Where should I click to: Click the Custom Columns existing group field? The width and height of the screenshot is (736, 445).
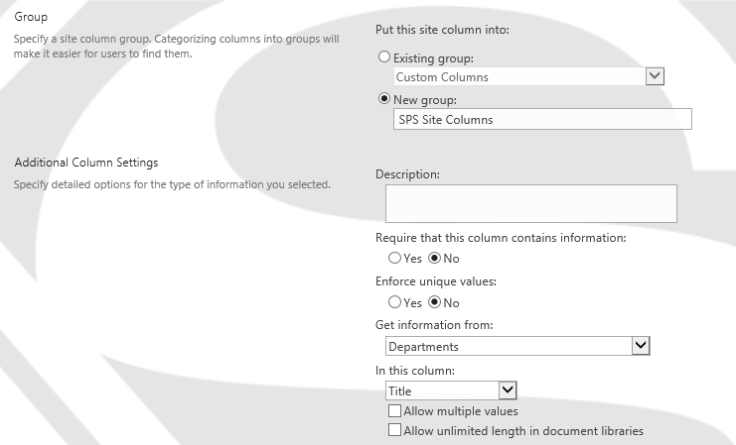click(516, 76)
